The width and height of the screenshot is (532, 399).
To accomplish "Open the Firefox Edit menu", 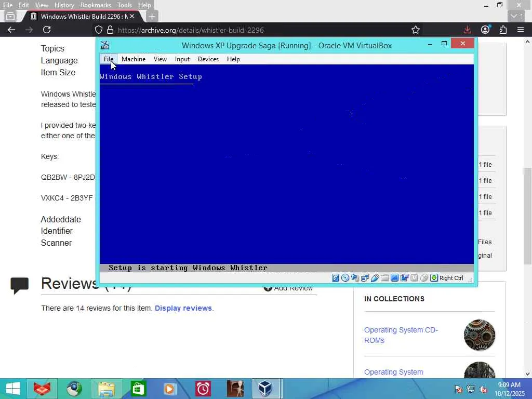I will pos(23,5).
